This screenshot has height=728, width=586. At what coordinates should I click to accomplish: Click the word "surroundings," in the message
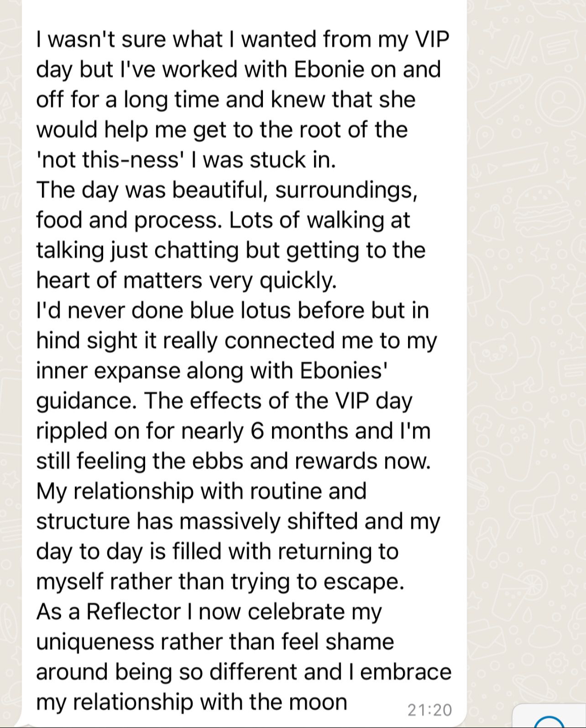[x=346, y=190]
